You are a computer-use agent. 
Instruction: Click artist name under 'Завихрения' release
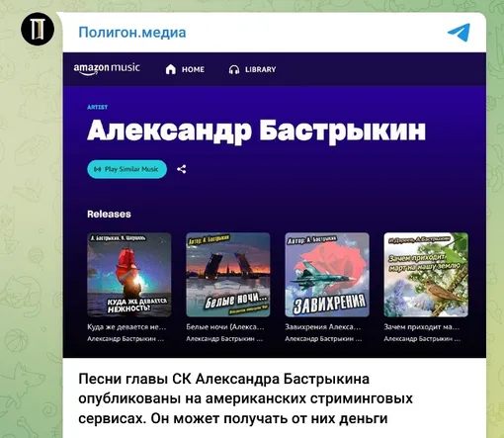tap(323, 339)
